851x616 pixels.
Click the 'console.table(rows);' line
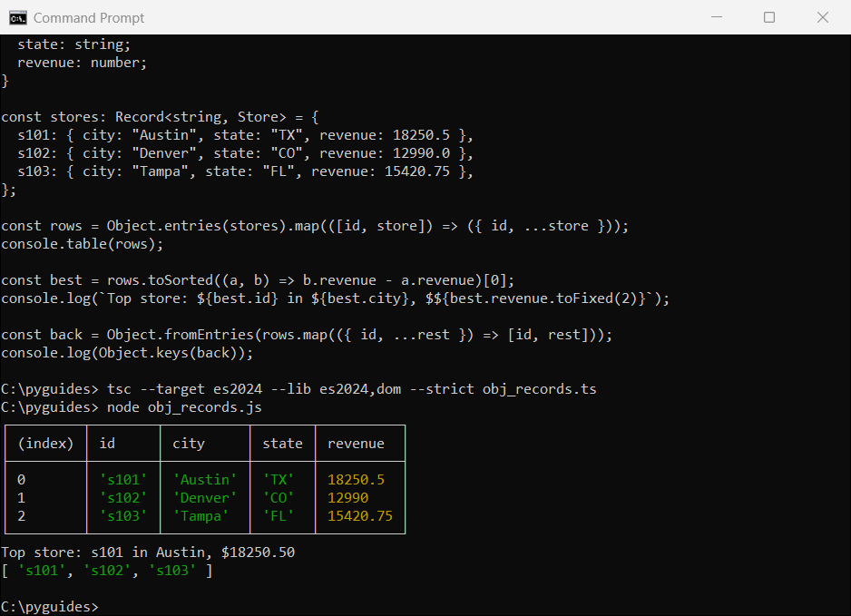tap(82, 244)
